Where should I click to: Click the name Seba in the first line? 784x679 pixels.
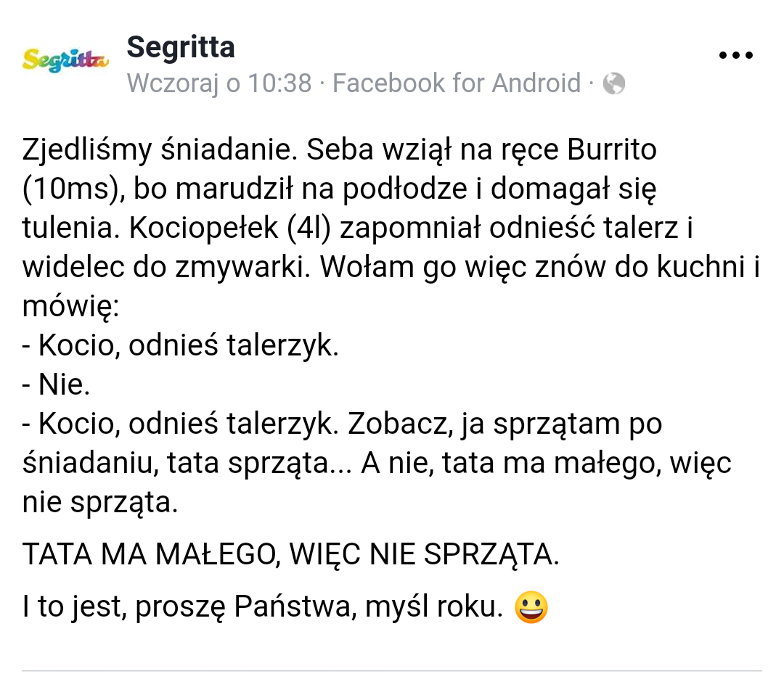340,150
